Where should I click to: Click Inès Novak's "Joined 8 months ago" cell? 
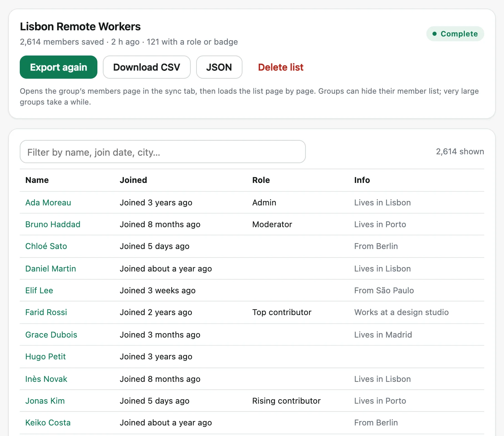click(160, 379)
